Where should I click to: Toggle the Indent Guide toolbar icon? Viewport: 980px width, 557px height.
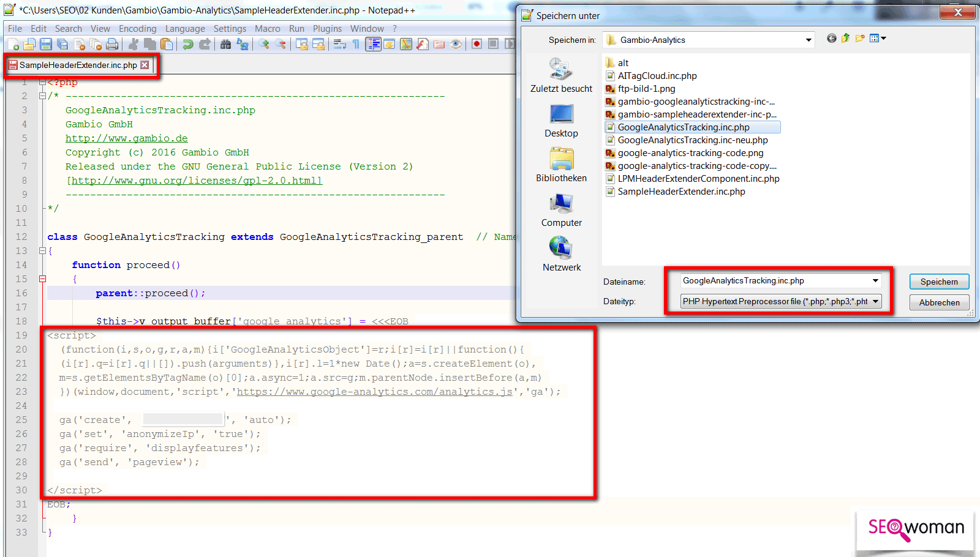point(373,44)
